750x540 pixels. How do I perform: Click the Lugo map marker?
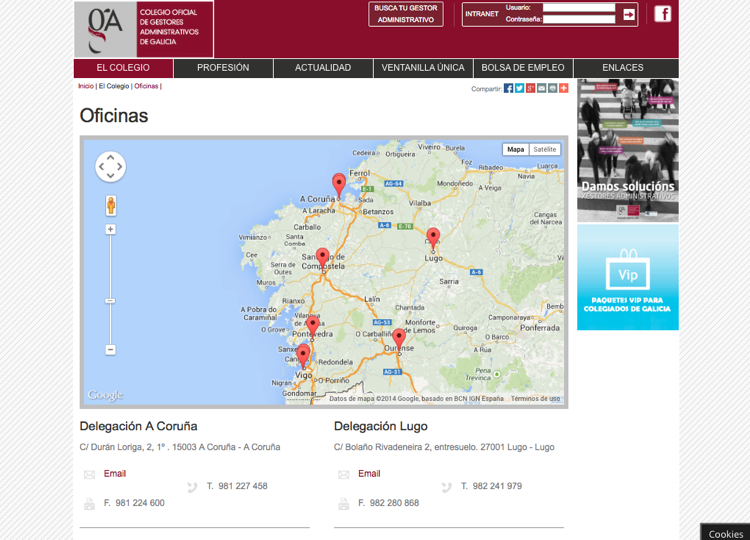(433, 239)
